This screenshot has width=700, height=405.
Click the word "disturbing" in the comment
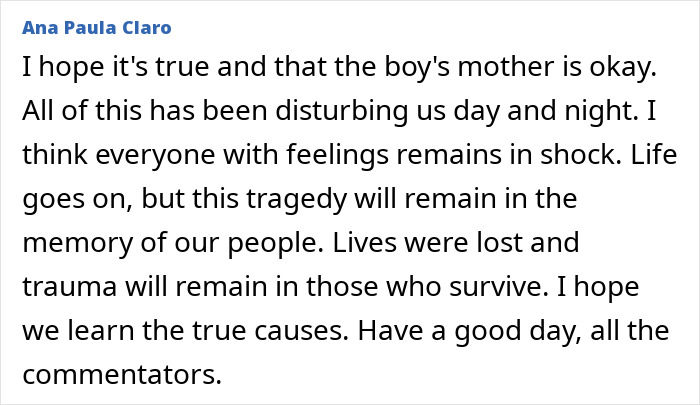[342, 110]
